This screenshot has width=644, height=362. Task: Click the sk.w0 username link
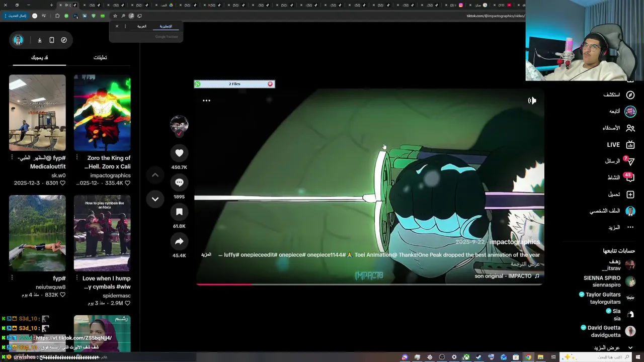(x=58, y=175)
